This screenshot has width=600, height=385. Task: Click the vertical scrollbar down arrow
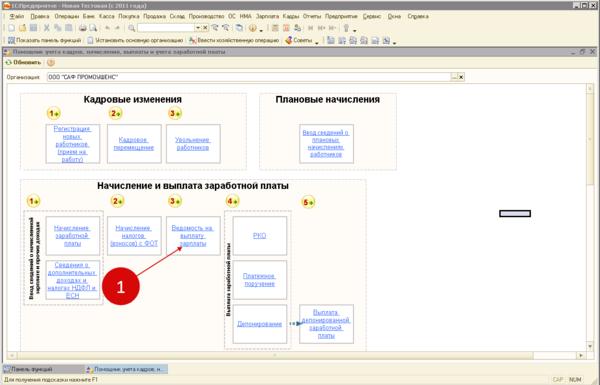coord(590,346)
